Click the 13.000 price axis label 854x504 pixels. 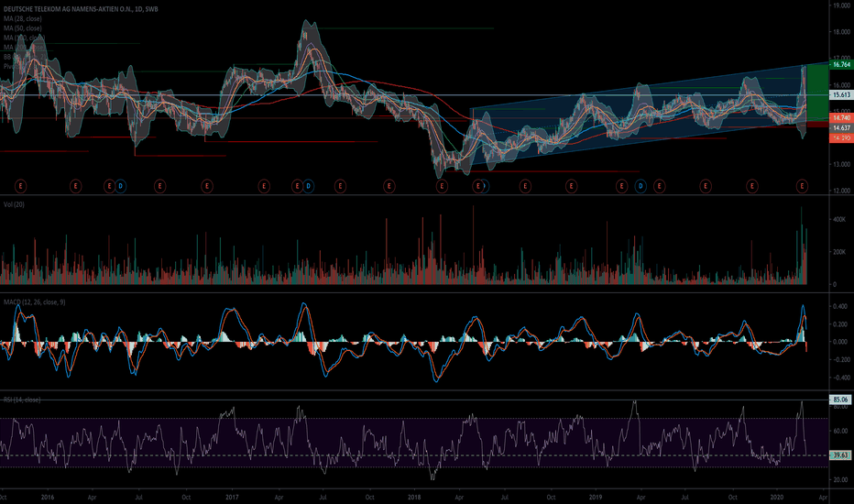[x=841, y=165]
